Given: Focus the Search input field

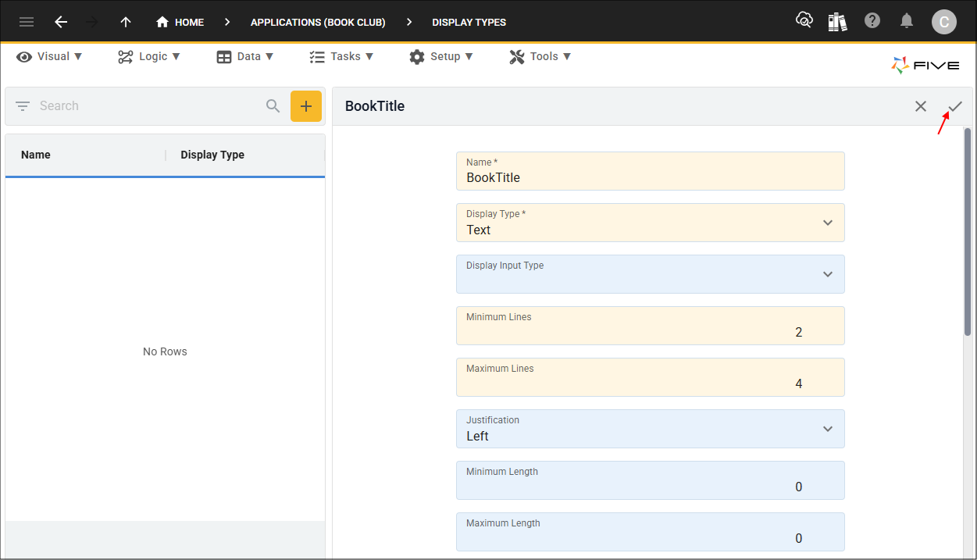Looking at the screenshot, I should [148, 106].
